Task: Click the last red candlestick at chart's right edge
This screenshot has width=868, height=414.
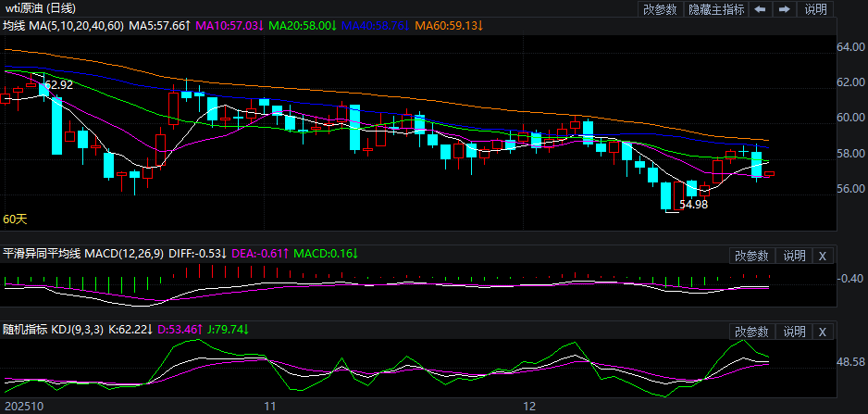Action: pyautogui.click(x=770, y=174)
